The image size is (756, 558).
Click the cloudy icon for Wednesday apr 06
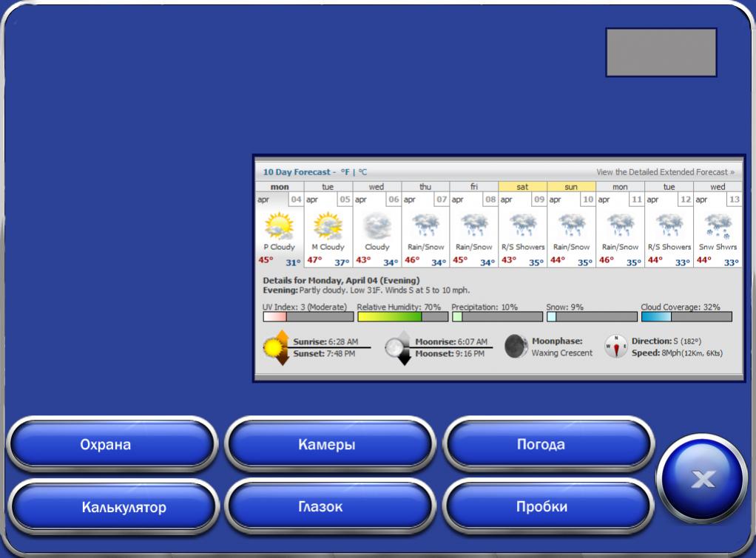(x=377, y=225)
